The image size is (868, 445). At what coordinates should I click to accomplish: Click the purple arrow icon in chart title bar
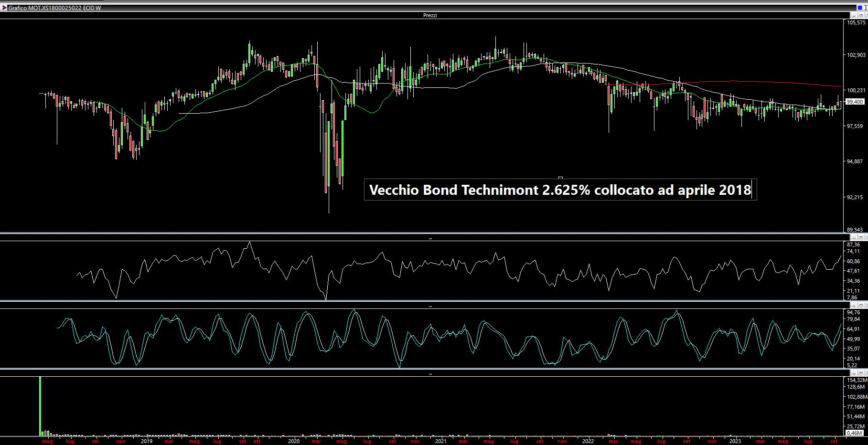pos(4,8)
